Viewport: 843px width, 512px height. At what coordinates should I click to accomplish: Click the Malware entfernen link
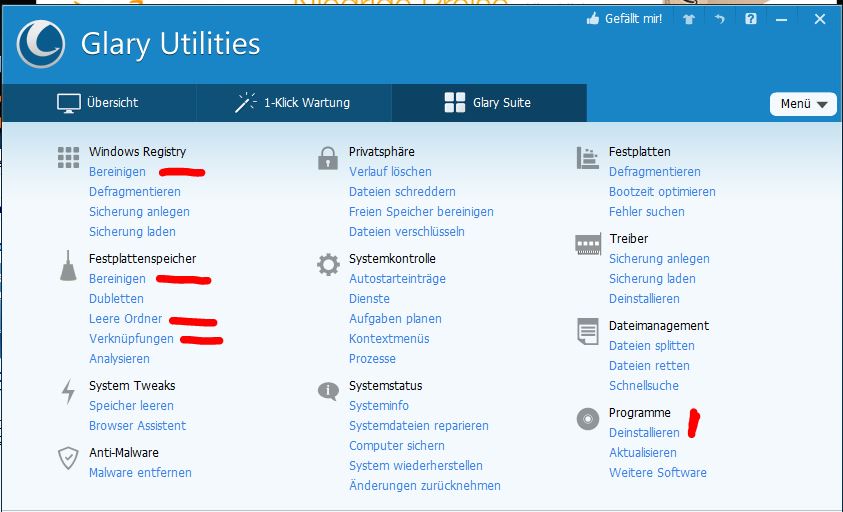(140, 473)
